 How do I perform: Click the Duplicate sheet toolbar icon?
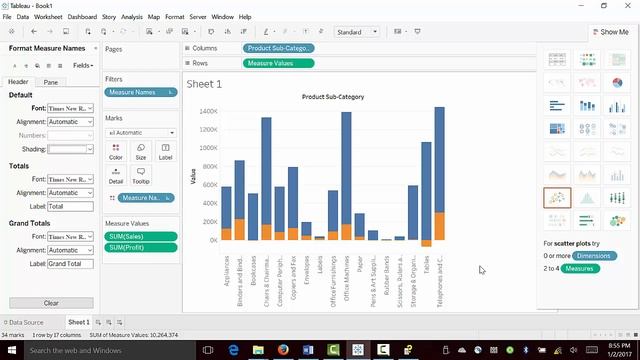(x=169, y=31)
